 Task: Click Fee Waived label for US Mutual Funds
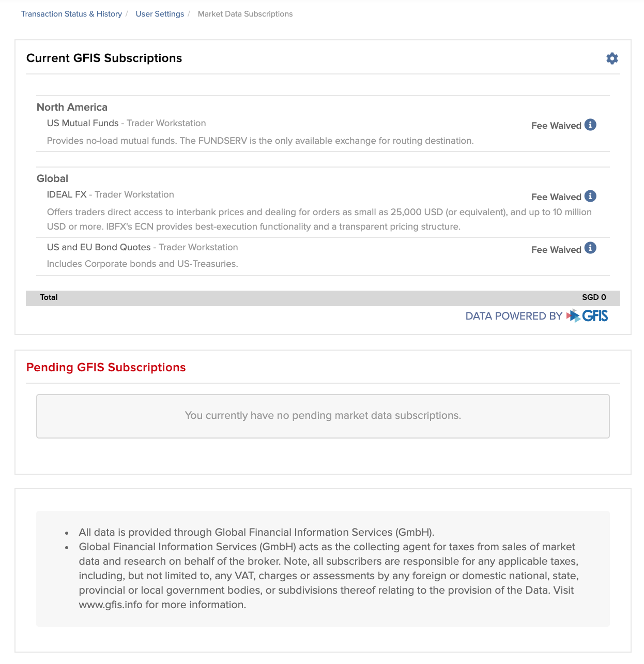coord(556,126)
